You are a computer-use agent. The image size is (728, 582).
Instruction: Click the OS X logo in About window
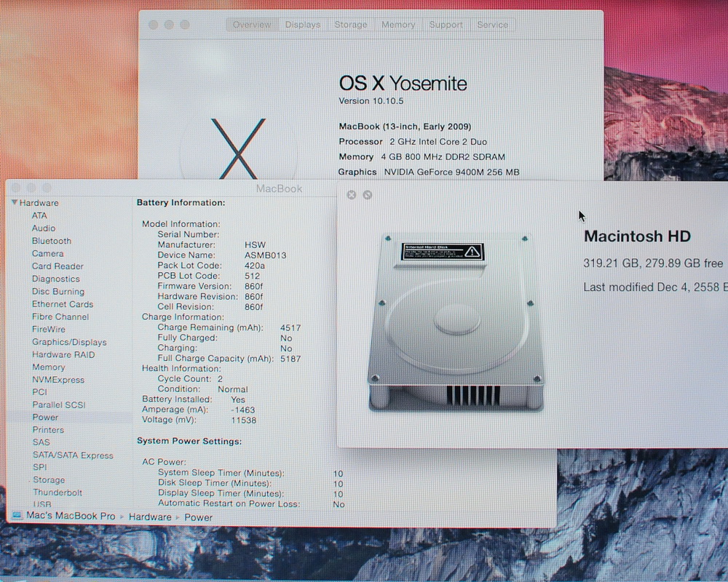238,148
